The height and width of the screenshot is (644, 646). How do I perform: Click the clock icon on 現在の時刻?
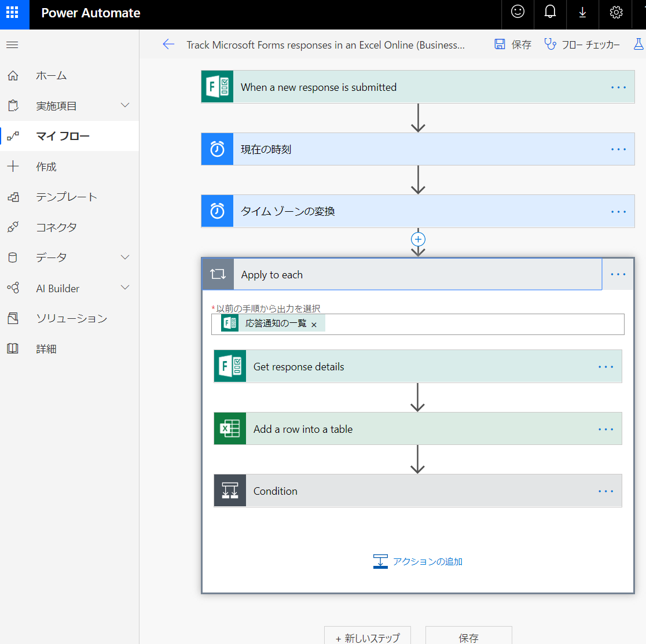point(217,149)
